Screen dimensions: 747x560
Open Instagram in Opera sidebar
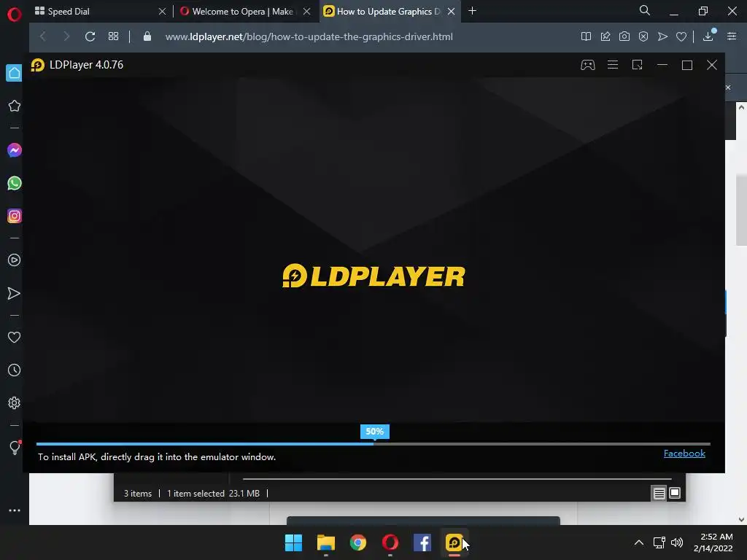coord(15,216)
